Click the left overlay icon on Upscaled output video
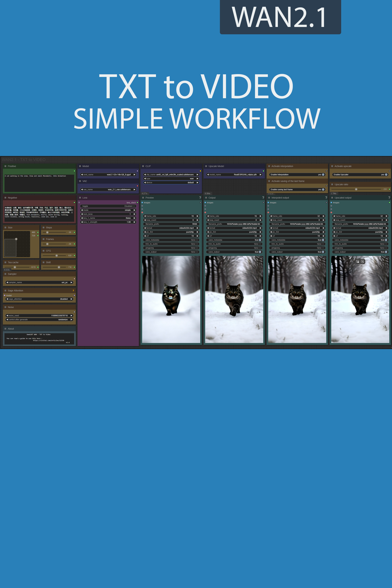392x588 pixels. (x=357, y=262)
